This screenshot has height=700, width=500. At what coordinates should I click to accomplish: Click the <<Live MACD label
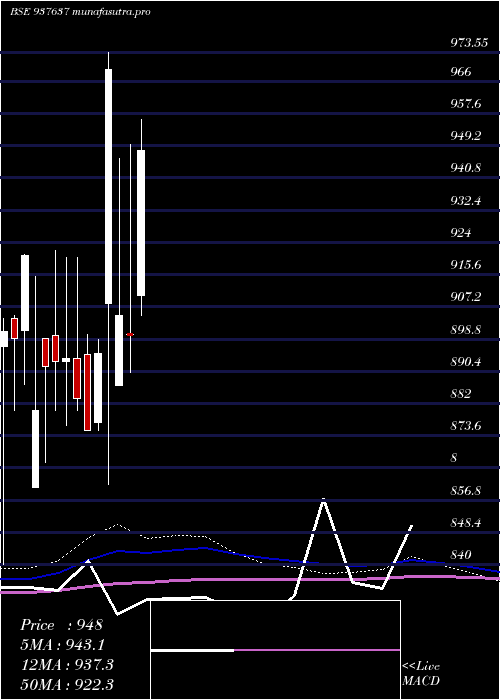click(421, 673)
